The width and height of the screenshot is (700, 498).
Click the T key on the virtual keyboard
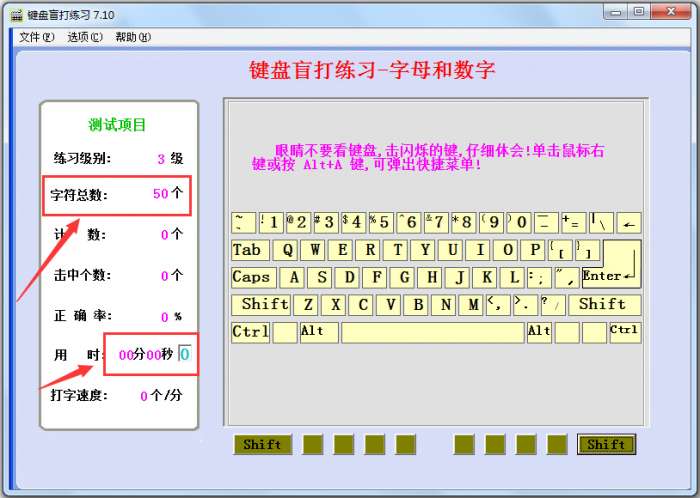pos(397,250)
